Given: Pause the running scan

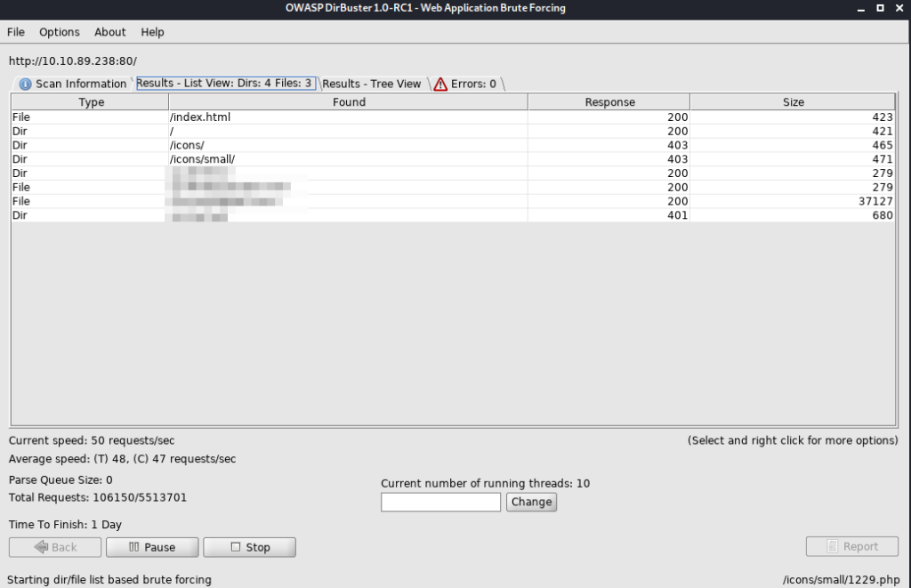Looking at the screenshot, I should point(151,547).
